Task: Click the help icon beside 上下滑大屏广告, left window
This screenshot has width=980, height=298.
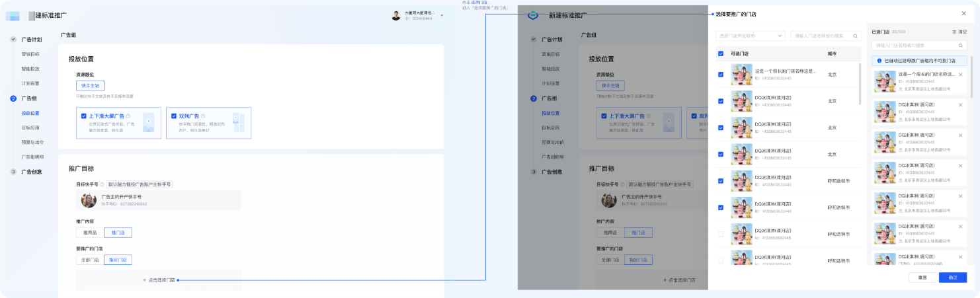Action: tap(128, 116)
